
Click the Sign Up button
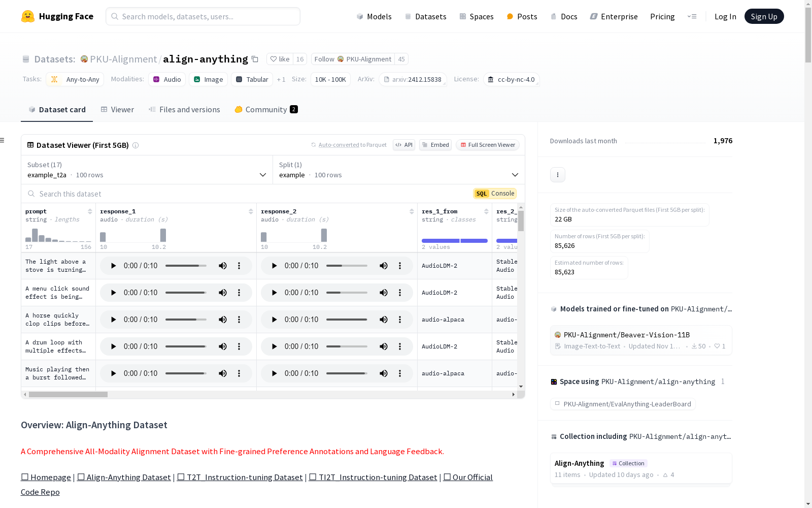pos(764,16)
